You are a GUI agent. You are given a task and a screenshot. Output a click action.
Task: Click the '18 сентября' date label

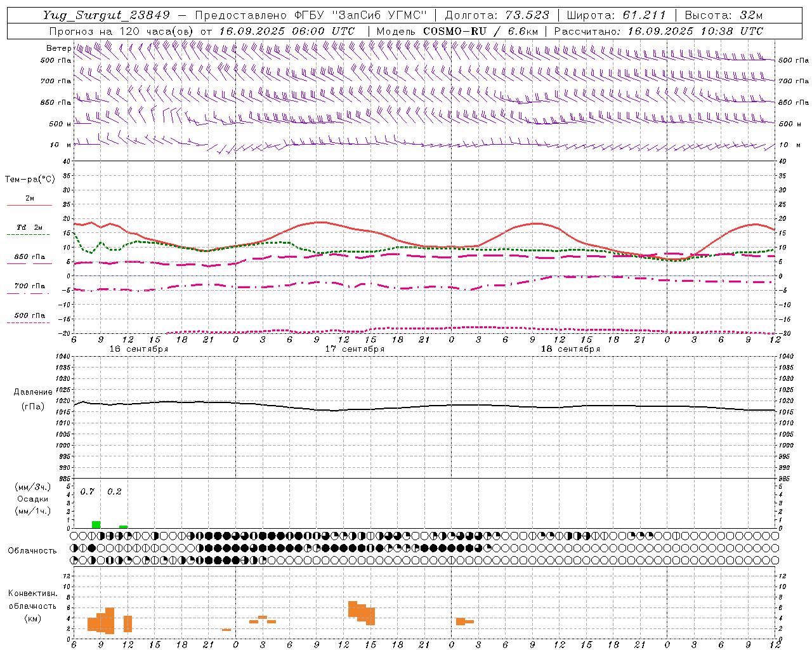point(570,349)
